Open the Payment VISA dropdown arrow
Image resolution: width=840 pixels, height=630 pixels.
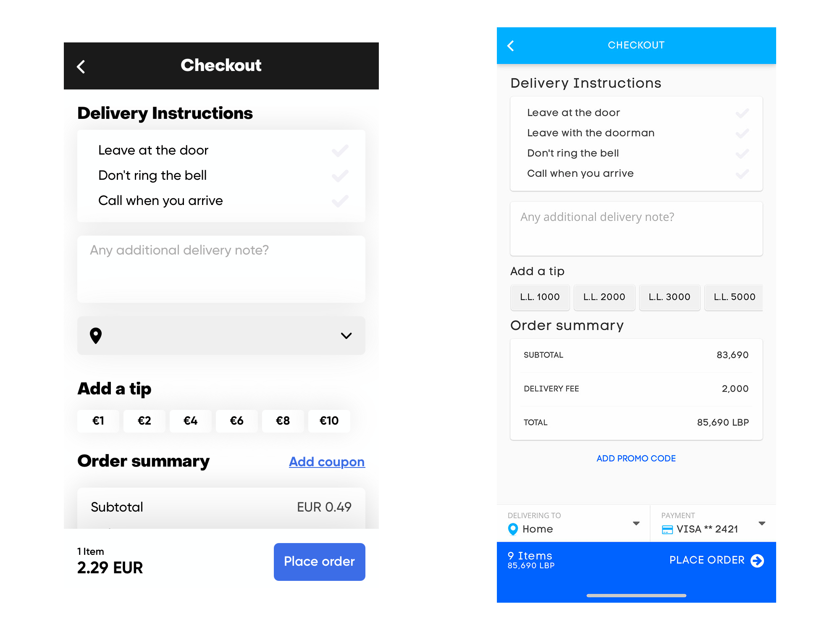[762, 523]
